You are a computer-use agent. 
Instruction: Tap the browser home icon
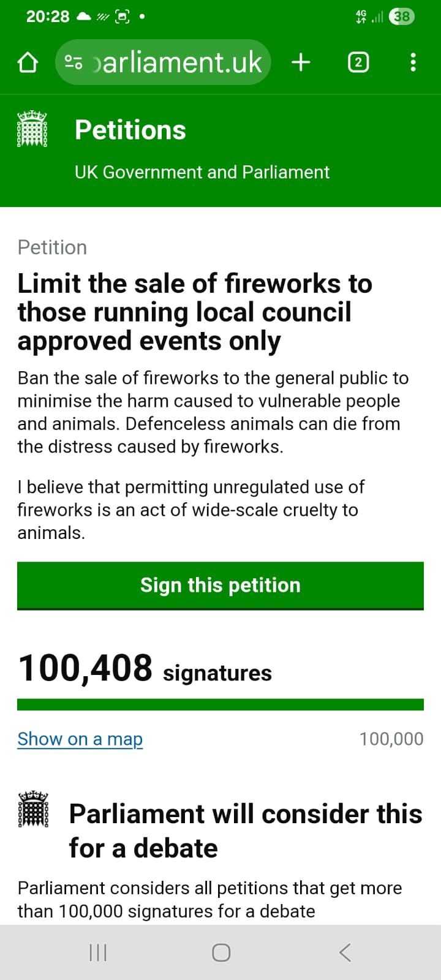[28, 62]
